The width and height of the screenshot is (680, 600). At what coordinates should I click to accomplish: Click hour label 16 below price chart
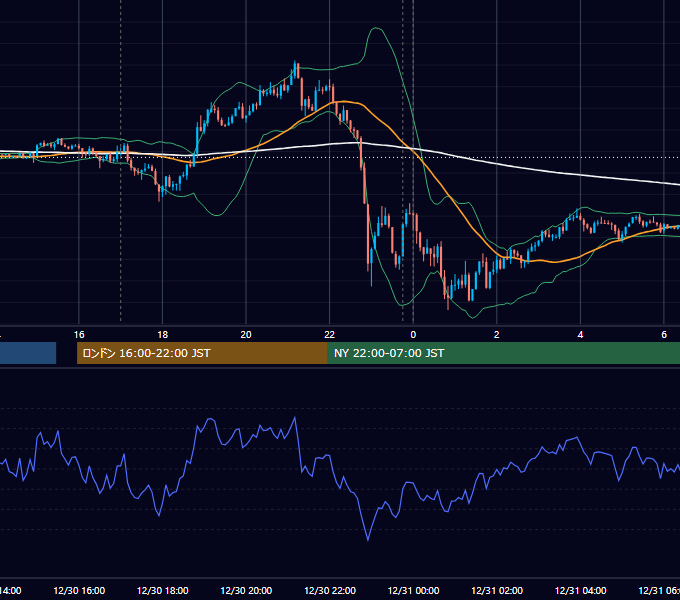pos(79,335)
